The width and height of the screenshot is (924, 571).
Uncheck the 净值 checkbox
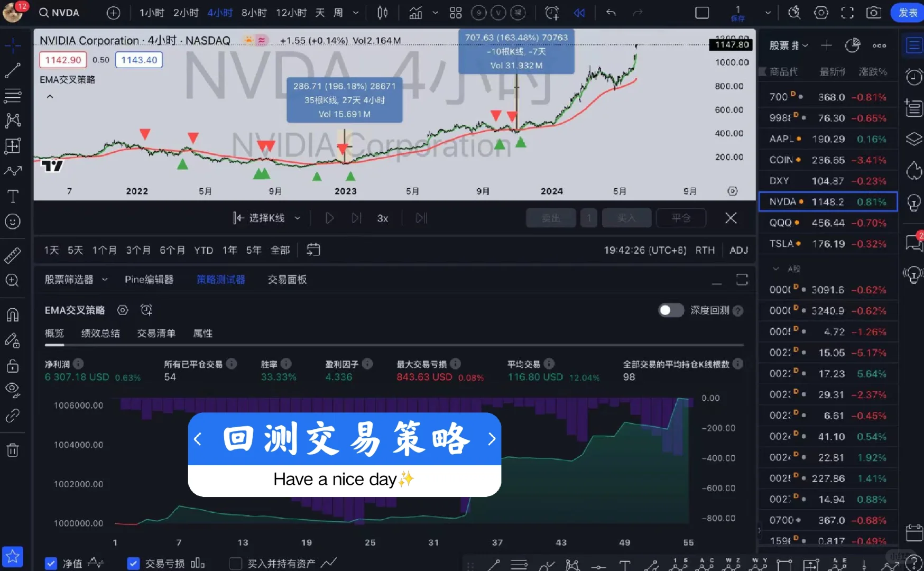point(51,564)
